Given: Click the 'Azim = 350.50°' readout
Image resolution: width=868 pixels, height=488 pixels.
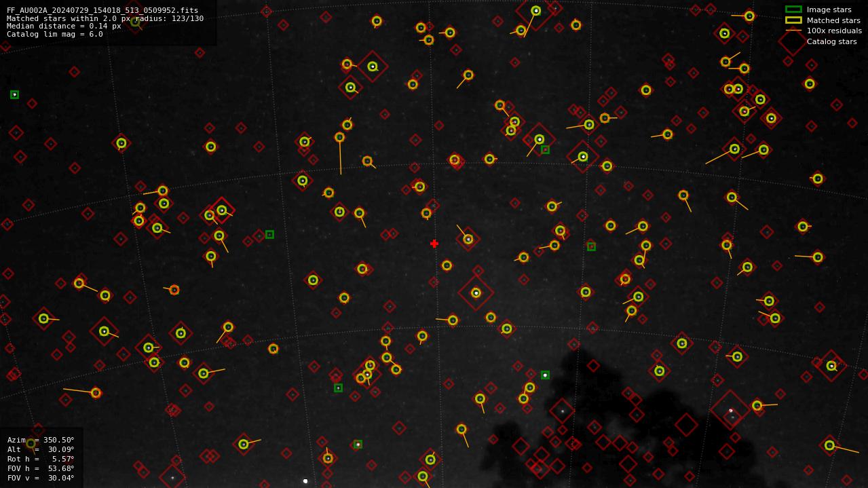Looking at the screenshot, I should click(x=41, y=440).
